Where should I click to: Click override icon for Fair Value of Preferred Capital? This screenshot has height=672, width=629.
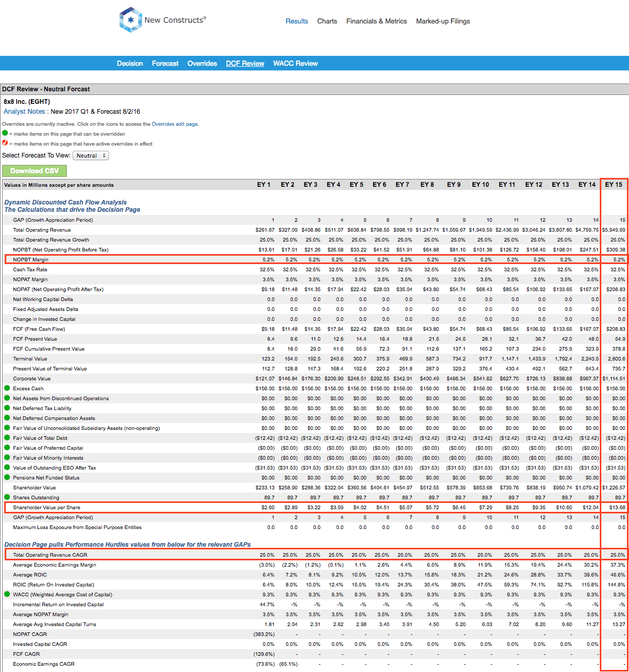point(7,448)
